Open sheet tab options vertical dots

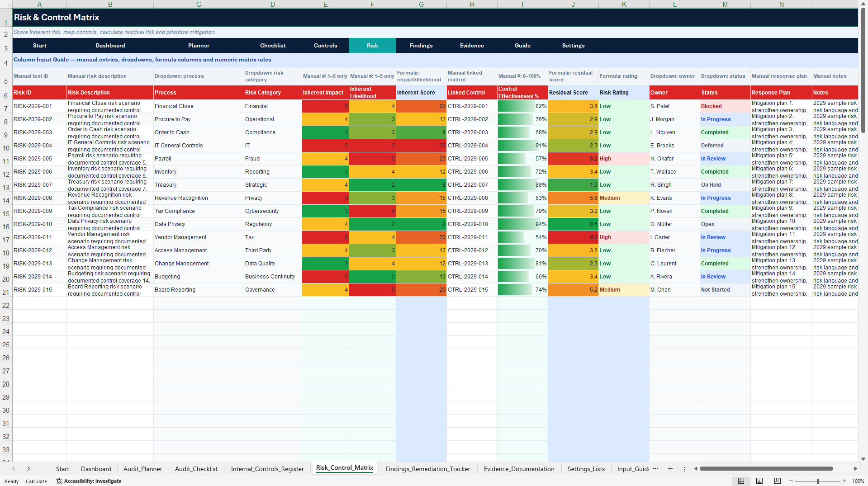(684, 469)
